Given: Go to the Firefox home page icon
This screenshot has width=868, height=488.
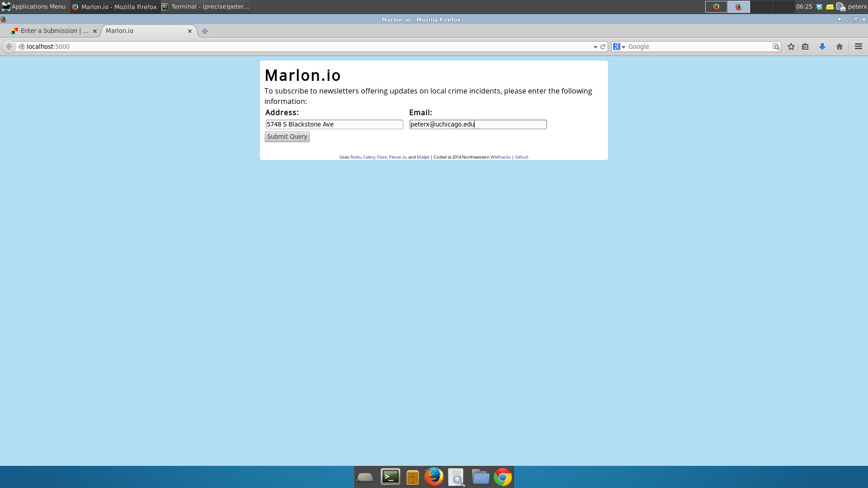Looking at the screenshot, I should coord(840,47).
